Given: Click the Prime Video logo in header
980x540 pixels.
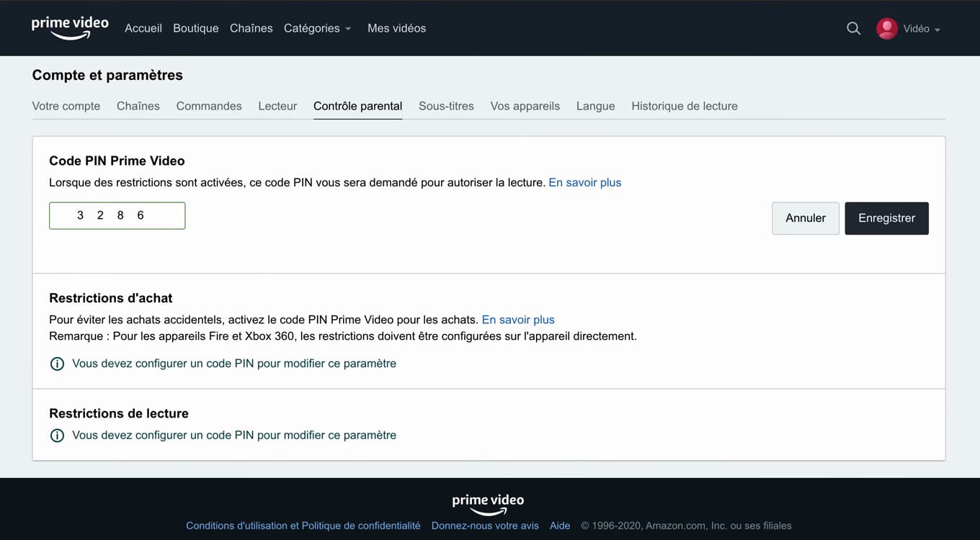Looking at the screenshot, I should 70,28.
